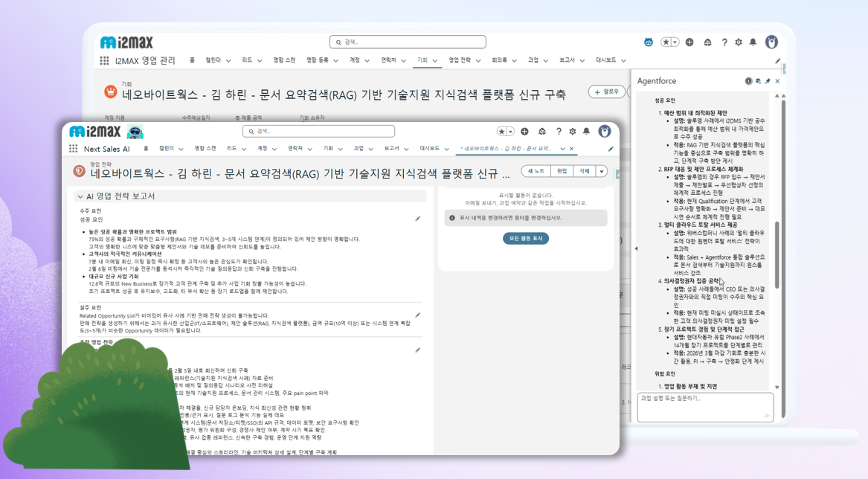The image size is (868, 479).
Task: Open the 연락처 tab in the back window
Action: (388, 60)
